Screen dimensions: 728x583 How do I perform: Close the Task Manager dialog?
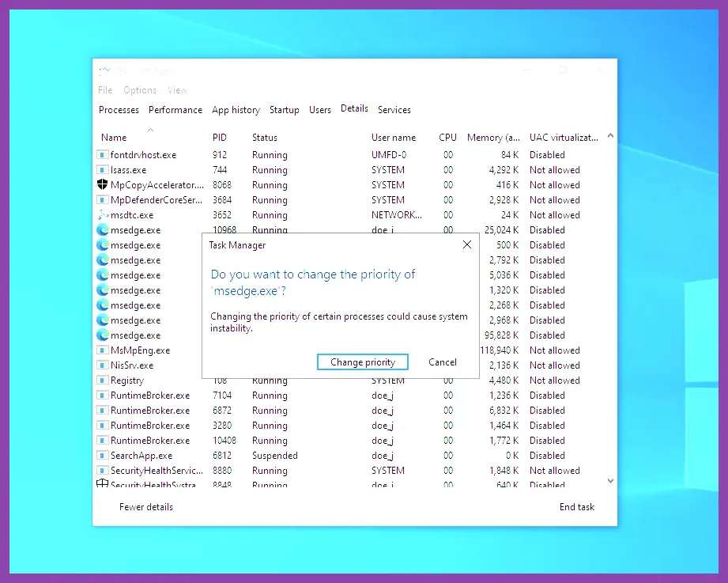coord(467,244)
